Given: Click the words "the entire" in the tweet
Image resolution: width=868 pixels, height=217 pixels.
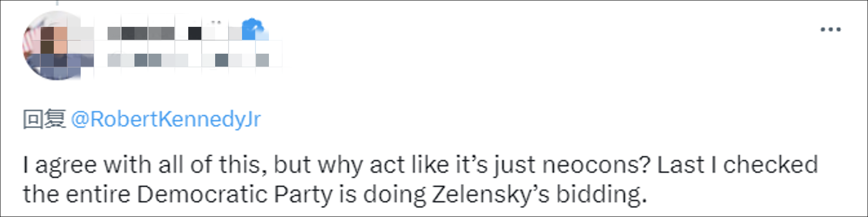Looking at the screenshot, I should pos(77,195).
